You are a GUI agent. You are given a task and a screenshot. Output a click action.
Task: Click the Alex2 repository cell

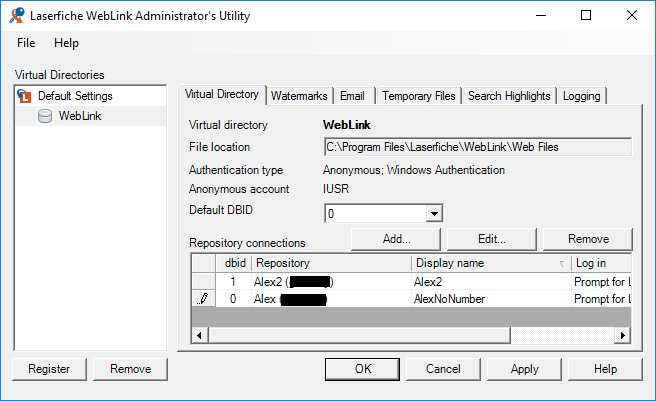pyautogui.click(x=331, y=282)
